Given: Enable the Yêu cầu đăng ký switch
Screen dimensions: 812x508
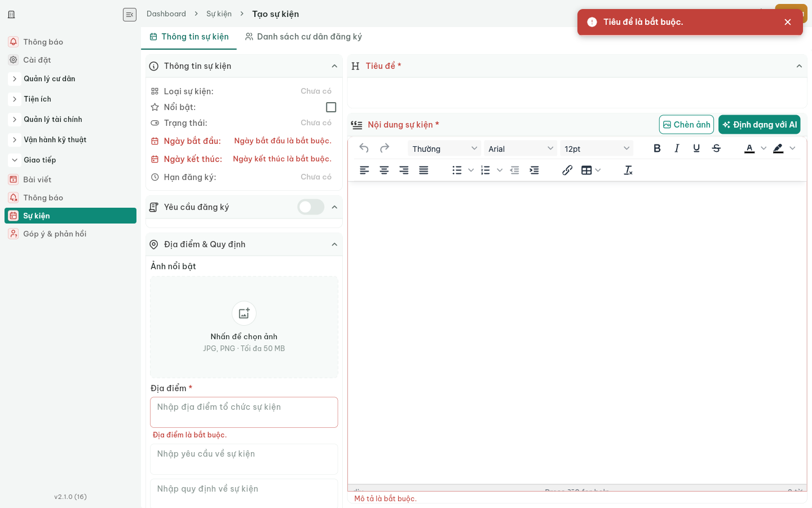Looking at the screenshot, I should point(311,207).
